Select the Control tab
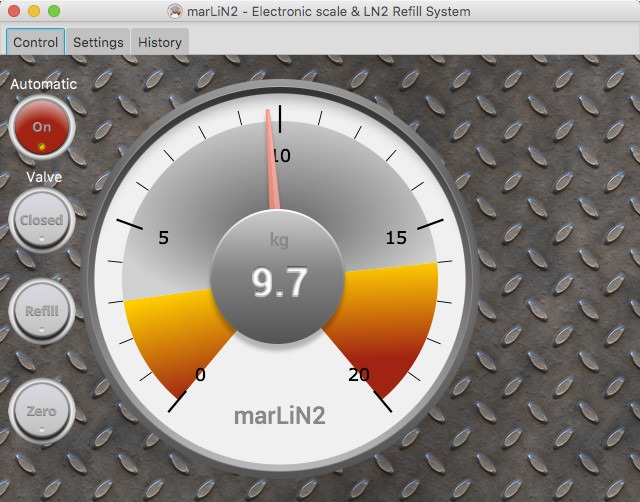The height and width of the screenshot is (502, 640). (x=36, y=42)
